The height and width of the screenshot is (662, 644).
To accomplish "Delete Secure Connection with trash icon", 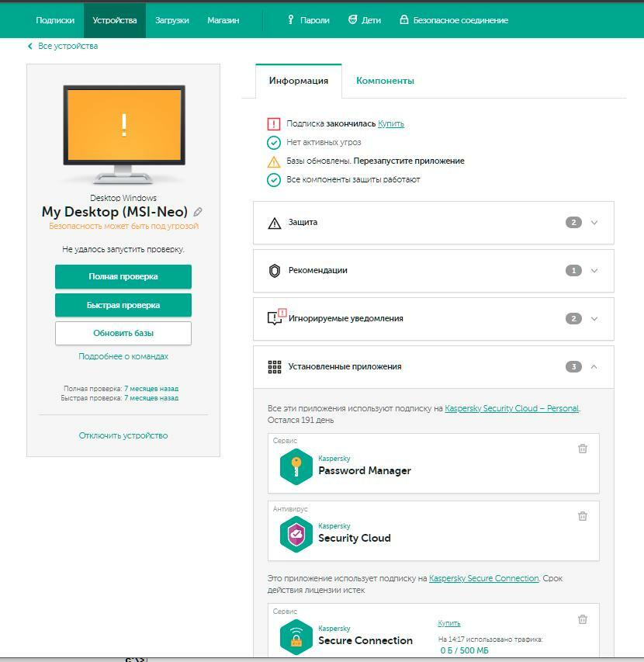I will tap(583, 619).
